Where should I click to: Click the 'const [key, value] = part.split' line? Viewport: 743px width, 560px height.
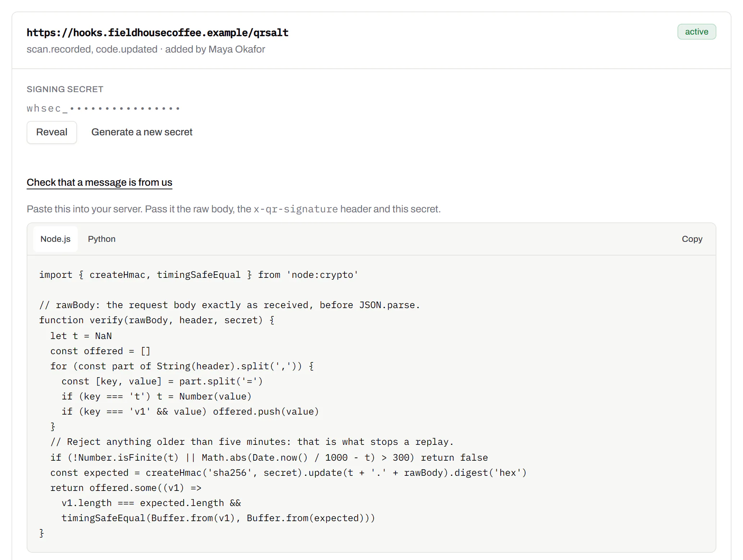pyautogui.click(x=162, y=381)
